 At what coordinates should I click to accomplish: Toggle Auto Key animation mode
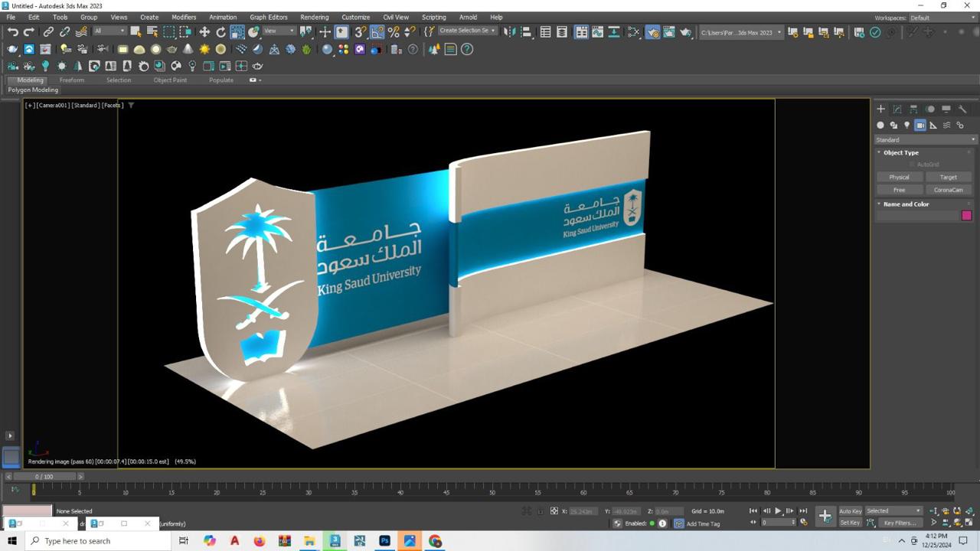tap(850, 511)
